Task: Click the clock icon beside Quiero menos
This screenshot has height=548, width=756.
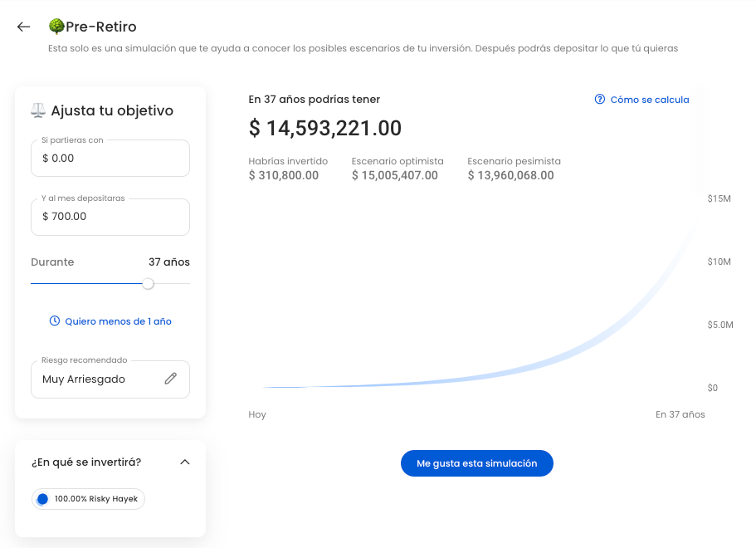Action: [55, 320]
